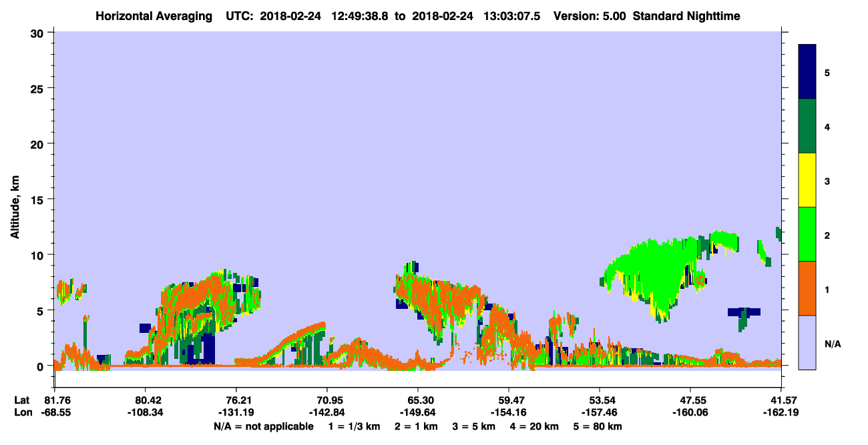Click 'Version: 5.00' in the title

point(590,15)
